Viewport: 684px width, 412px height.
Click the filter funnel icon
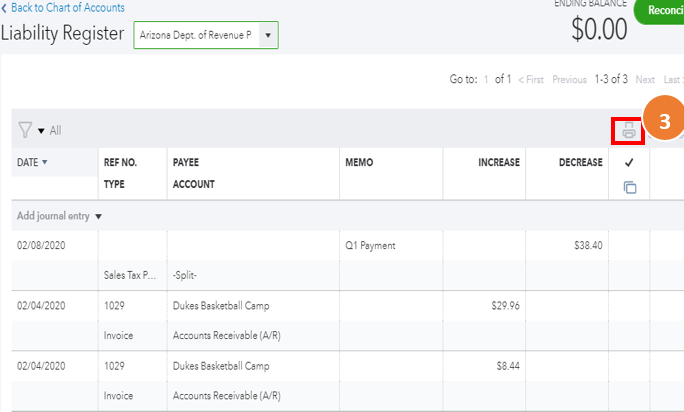25,130
